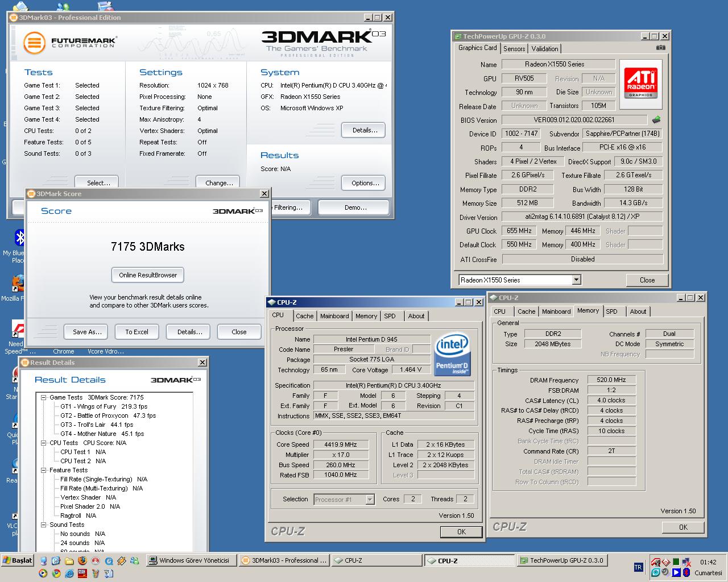The height and width of the screenshot is (582, 728).
Task: Click the ATI Catalyst tray icon
Action: click(x=656, y=562)
